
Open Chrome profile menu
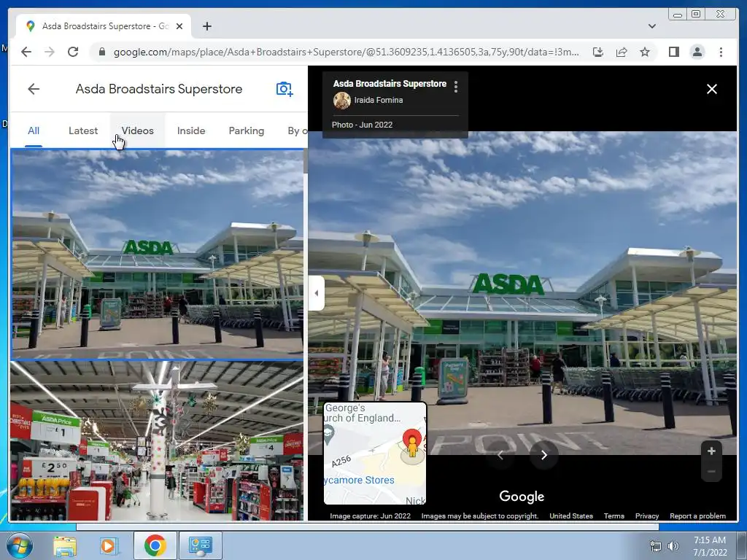coord(697,52)
